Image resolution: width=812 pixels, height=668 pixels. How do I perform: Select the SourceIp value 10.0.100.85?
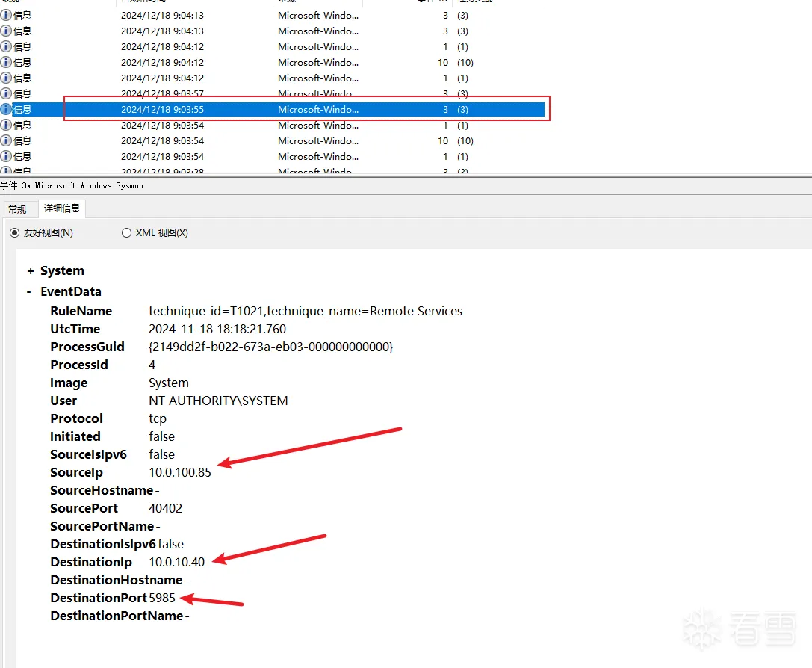click(180, 472)
